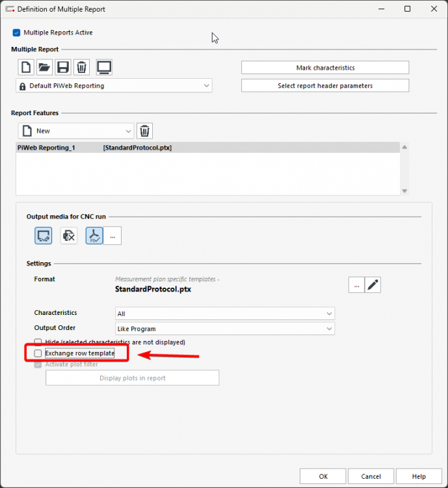The width and height of the screenshot is (448, 488).
Task: Open an existing multiple report via folder icon
Action: click(x=44, y=67)
